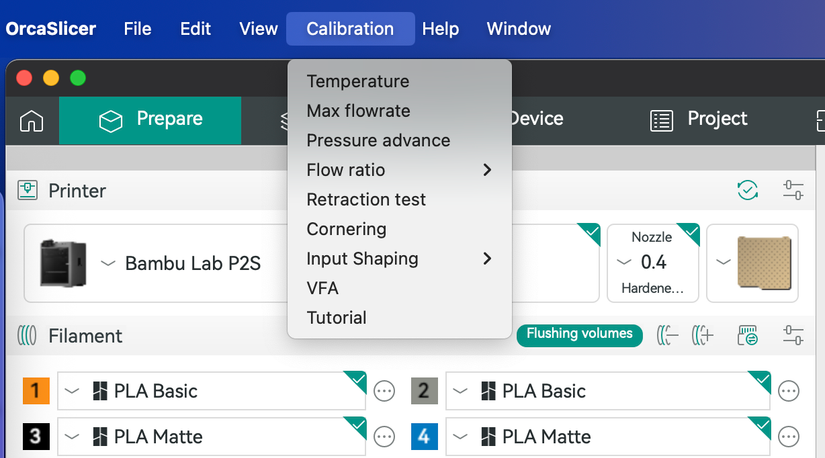Open the OrcaSlicer application menu

coord(51,28)
